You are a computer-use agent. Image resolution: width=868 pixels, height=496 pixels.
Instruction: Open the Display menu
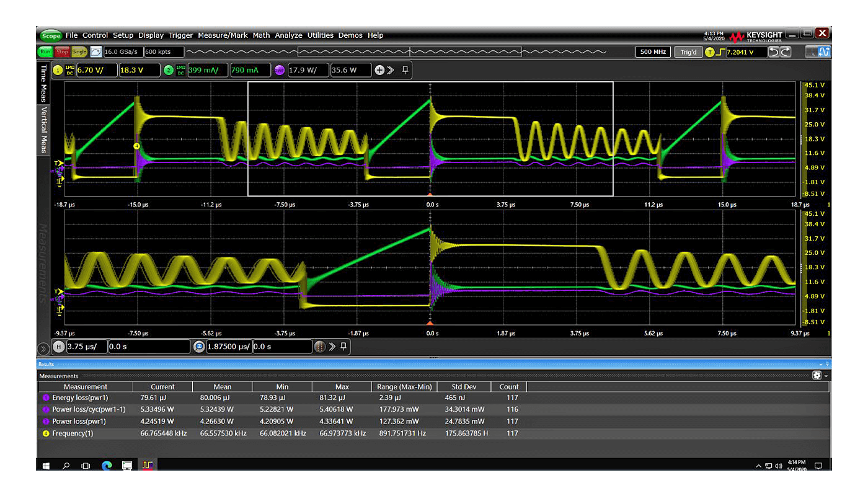tap(151, 35)
